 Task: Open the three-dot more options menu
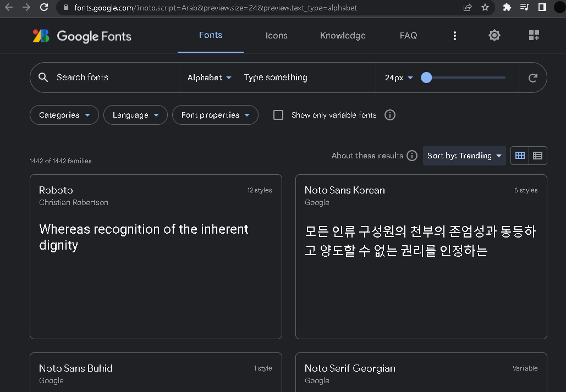[x=455, y=35]
